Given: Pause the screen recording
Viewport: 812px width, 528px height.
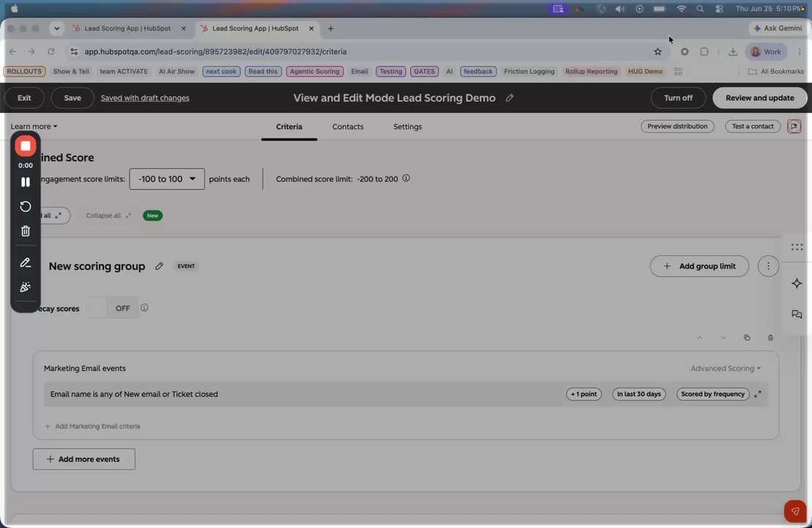Looking at the screenshot, I should [x=26, y=182].
